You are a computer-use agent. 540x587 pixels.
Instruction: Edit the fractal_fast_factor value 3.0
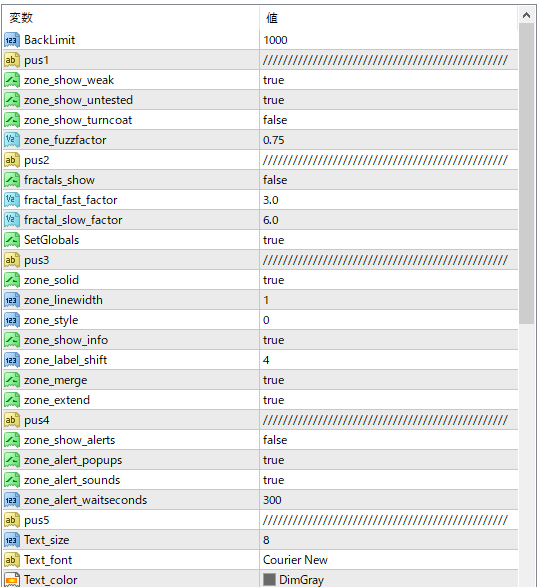[x=270, y=200]
